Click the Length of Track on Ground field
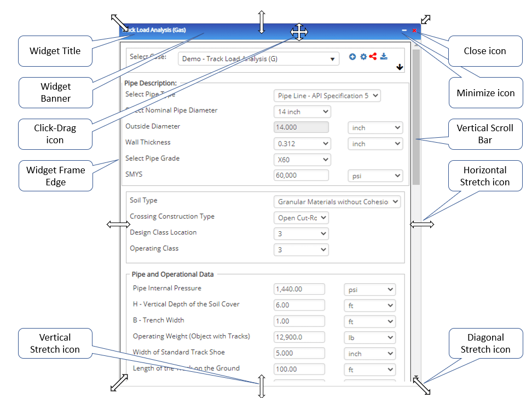 299,369
